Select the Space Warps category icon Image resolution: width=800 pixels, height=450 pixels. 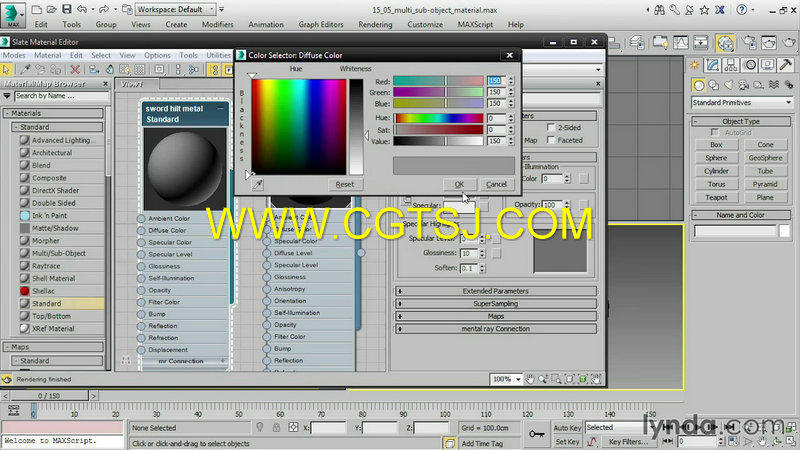(774, 85)
